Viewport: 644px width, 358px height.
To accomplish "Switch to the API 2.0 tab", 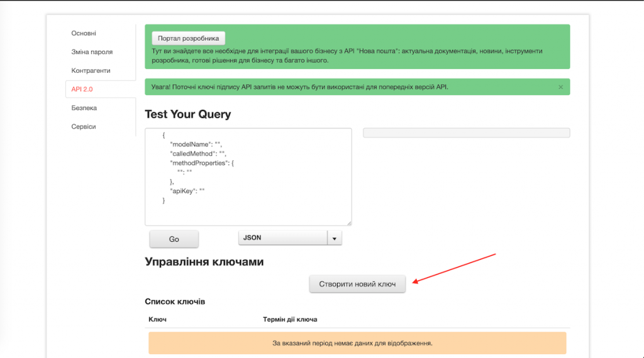I will (82, 89).
